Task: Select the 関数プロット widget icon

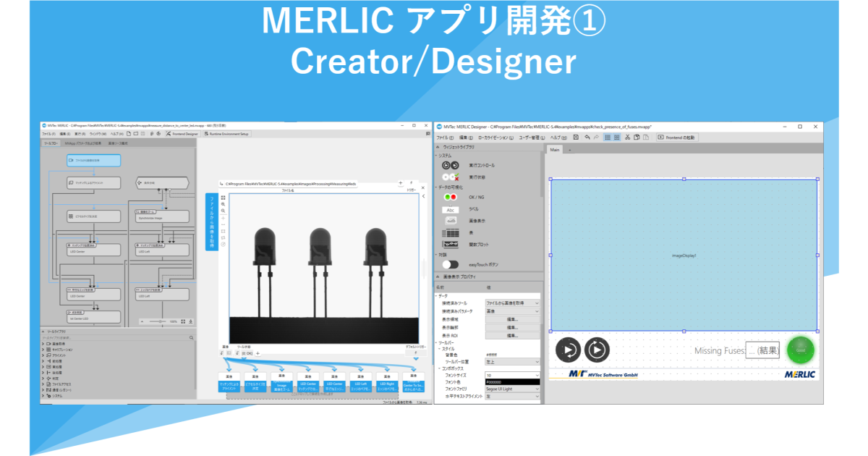Action: tap(451, 245)
